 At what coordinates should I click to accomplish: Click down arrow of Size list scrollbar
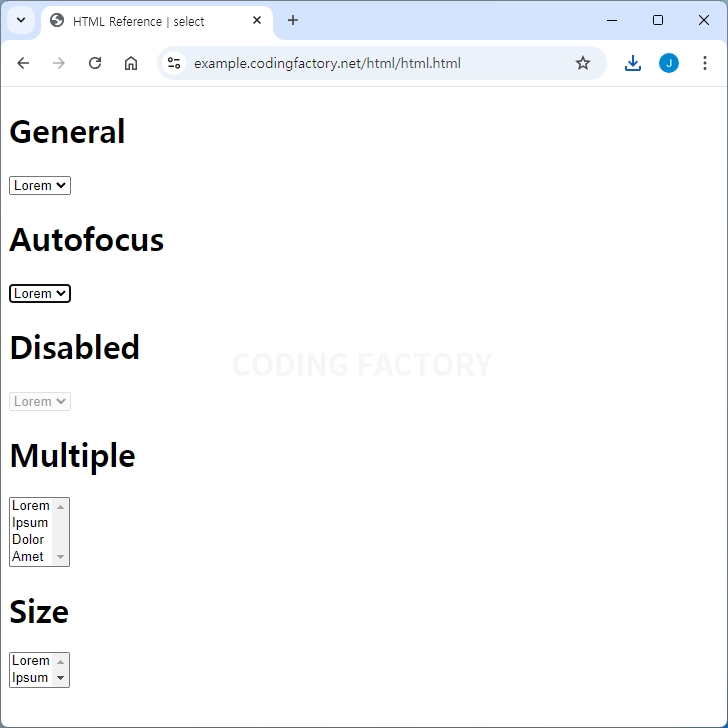tap(60, 678)
